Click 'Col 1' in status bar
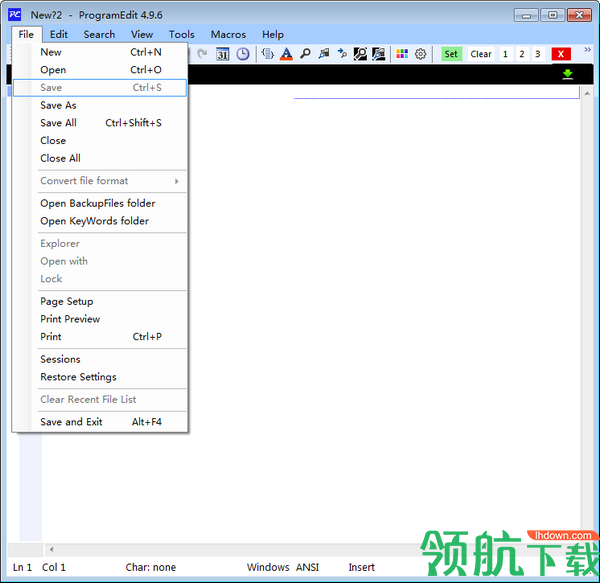 click(54, 567)
